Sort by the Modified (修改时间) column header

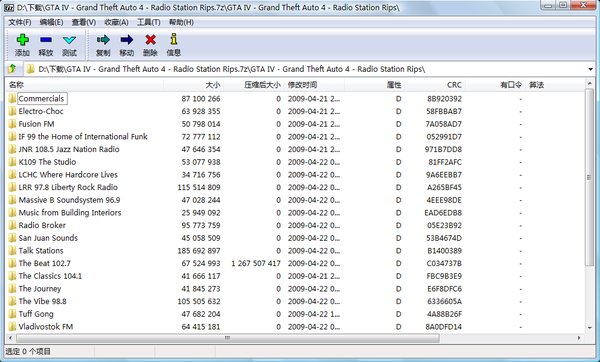pos(315,85)
